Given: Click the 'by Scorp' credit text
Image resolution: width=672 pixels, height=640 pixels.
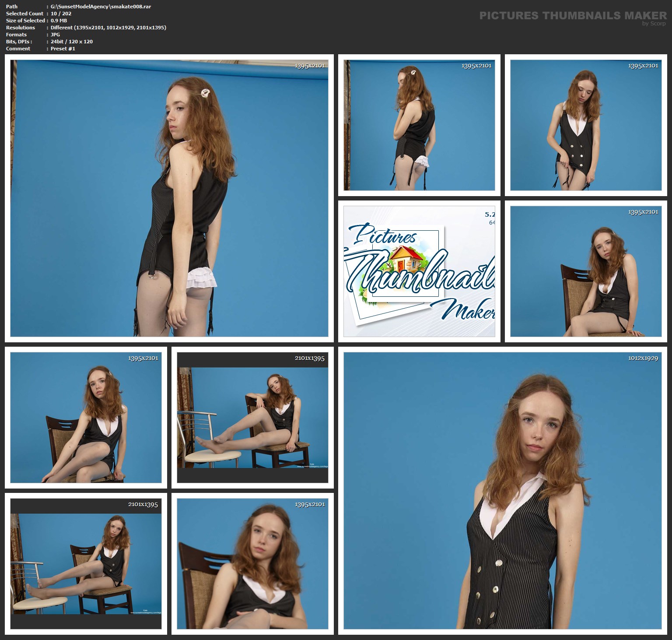Looking at the screenshot, I should click(x=654, y=24).
